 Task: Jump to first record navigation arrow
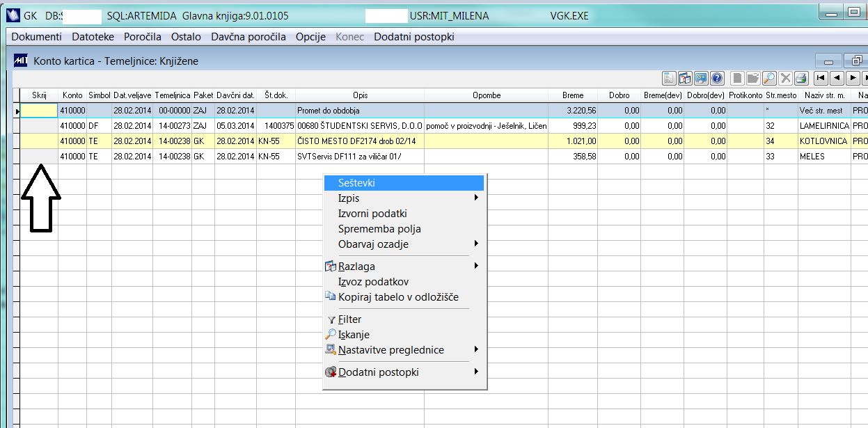(821, 78)
